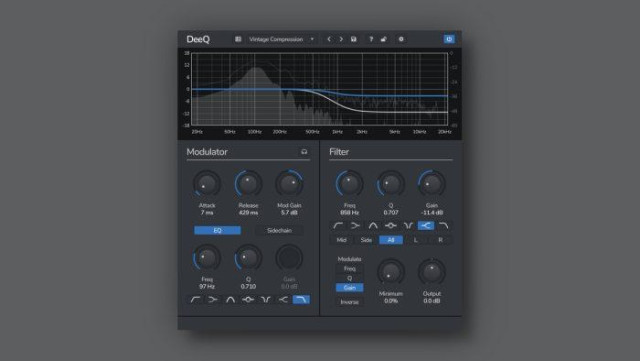Set filter channel mode to Side
640x361 pixels.
pyautogui.click(x=366, y=240)
